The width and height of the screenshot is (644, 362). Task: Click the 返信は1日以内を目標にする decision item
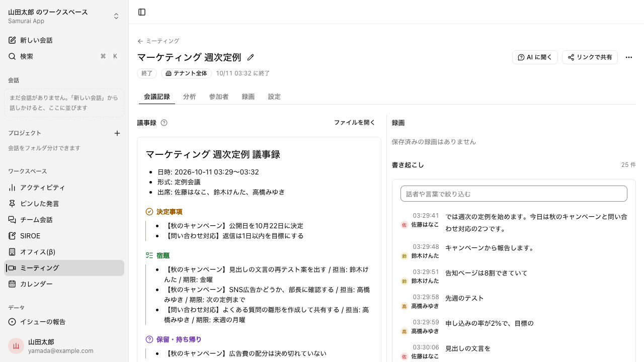(234, 236)
